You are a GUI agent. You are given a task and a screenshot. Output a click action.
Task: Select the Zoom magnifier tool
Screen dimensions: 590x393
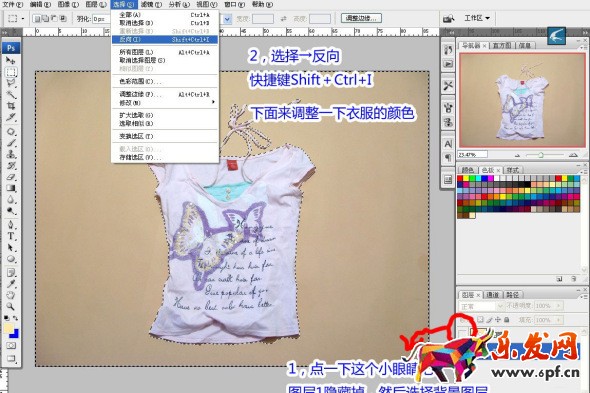[11, 306]
